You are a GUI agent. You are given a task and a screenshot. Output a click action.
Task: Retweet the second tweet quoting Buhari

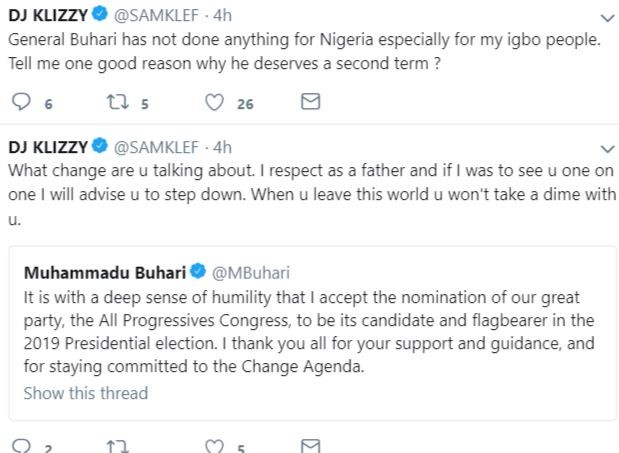coord(117,446)
